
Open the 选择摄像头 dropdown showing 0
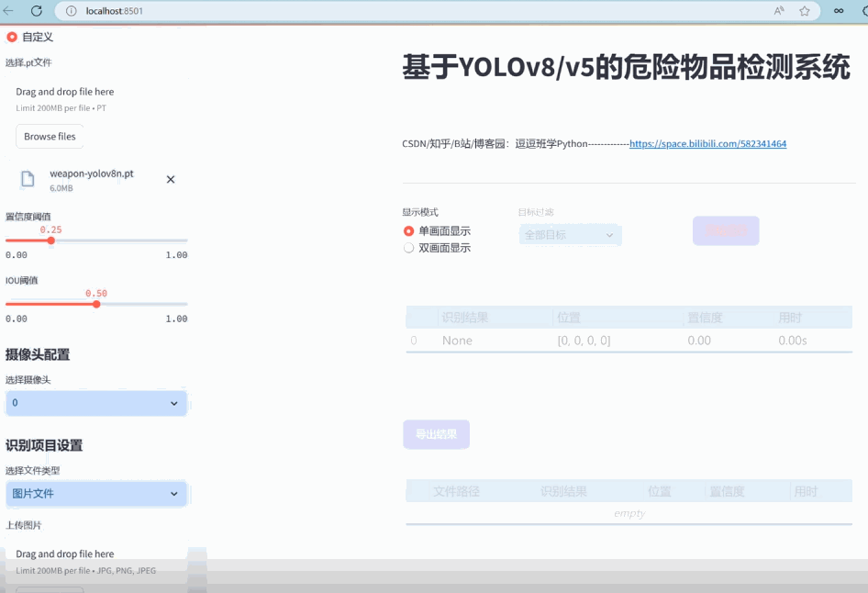96,403
